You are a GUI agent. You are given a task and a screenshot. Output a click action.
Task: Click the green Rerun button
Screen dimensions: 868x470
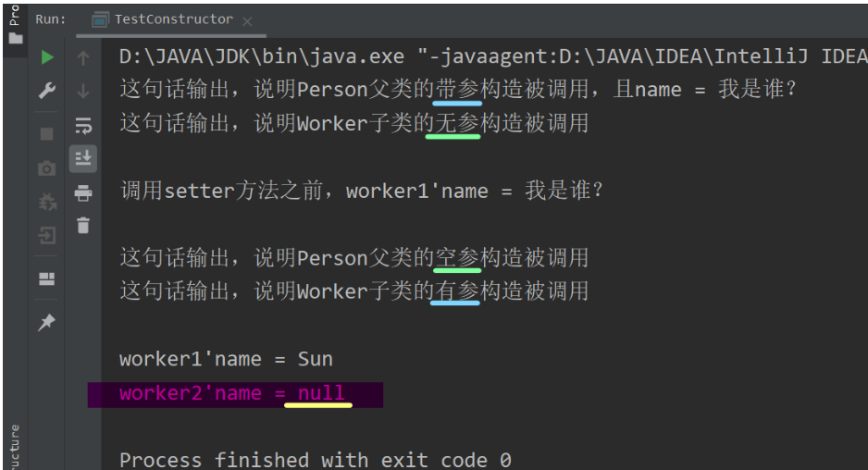pos(46,58)
